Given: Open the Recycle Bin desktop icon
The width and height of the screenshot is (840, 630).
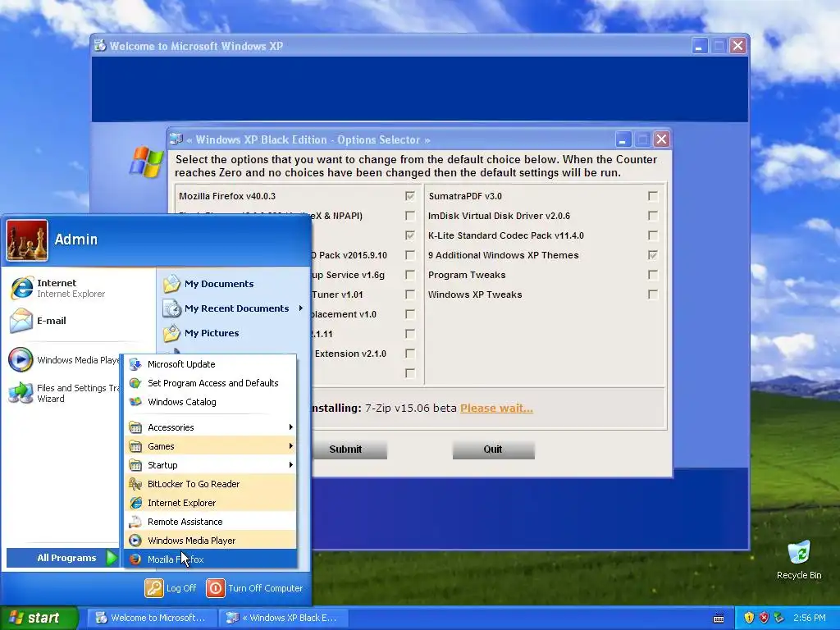Looking at the screenshot, I should [799, 553].
